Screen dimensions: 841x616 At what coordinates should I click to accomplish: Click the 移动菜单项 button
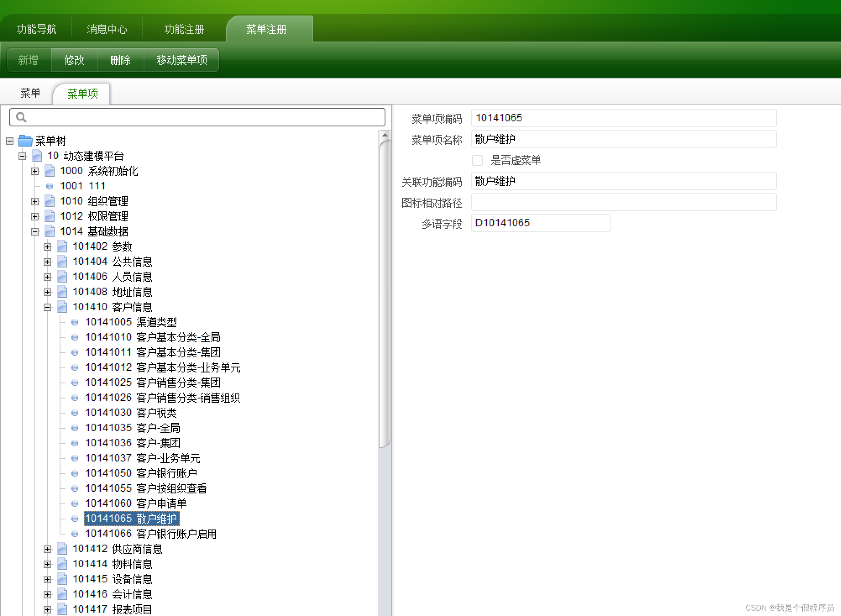[x=181, y=60]
